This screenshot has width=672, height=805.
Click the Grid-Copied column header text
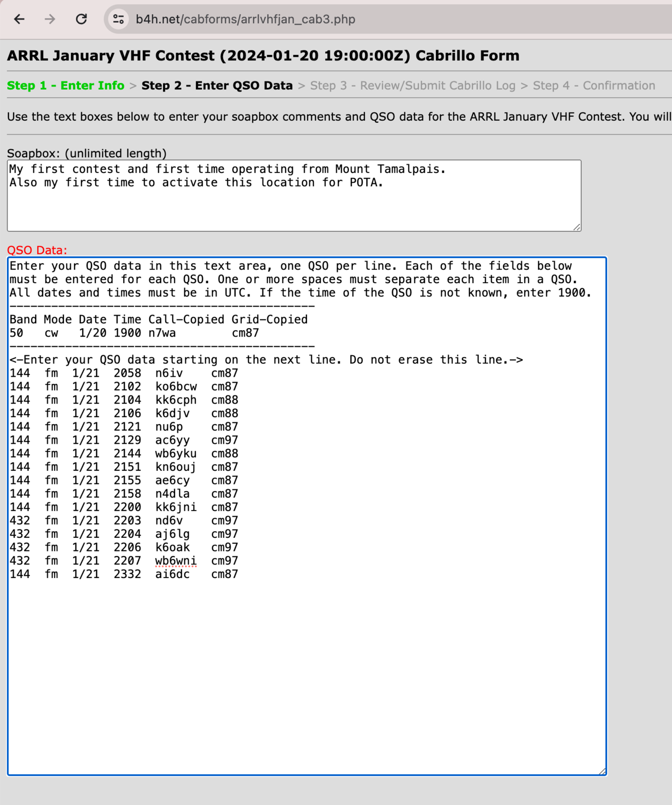(x=270, y=319)
